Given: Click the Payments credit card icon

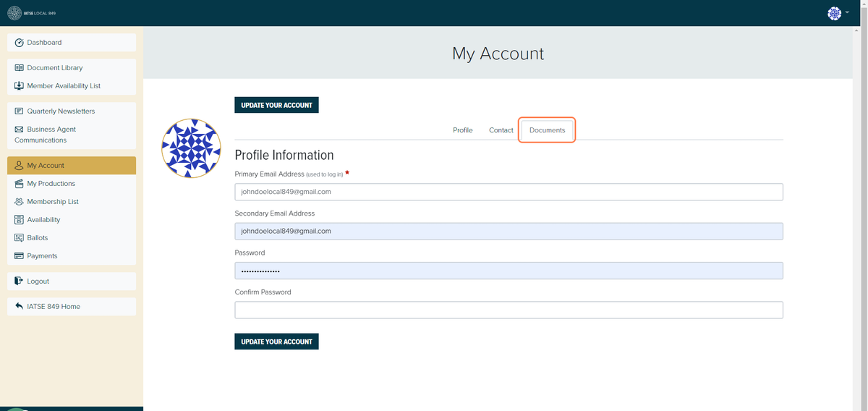Looking at the screenshot, I should click(20, 256).
